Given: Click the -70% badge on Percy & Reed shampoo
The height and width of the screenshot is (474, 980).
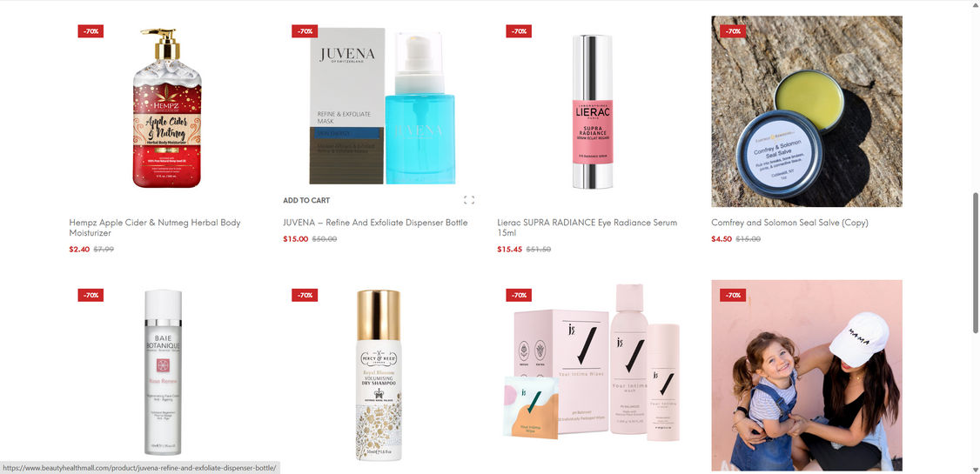Looking at the screenshot, I should click(x=305, y=295).
